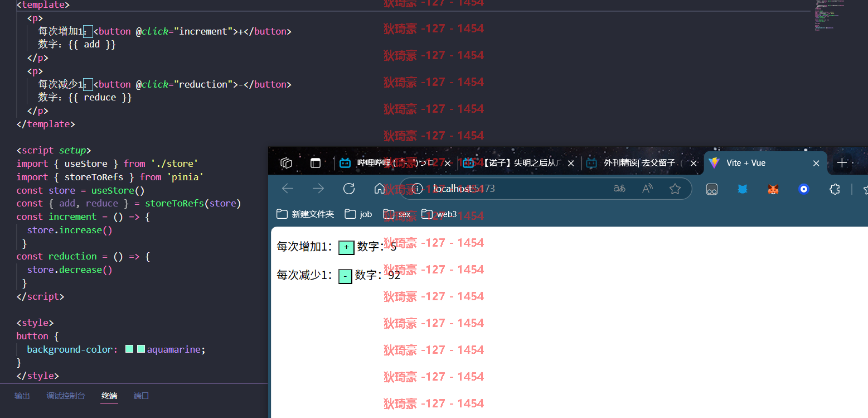Close the 外刊精读 tab
The height and width of the screenshot is (418, 868).
[694, 164]
